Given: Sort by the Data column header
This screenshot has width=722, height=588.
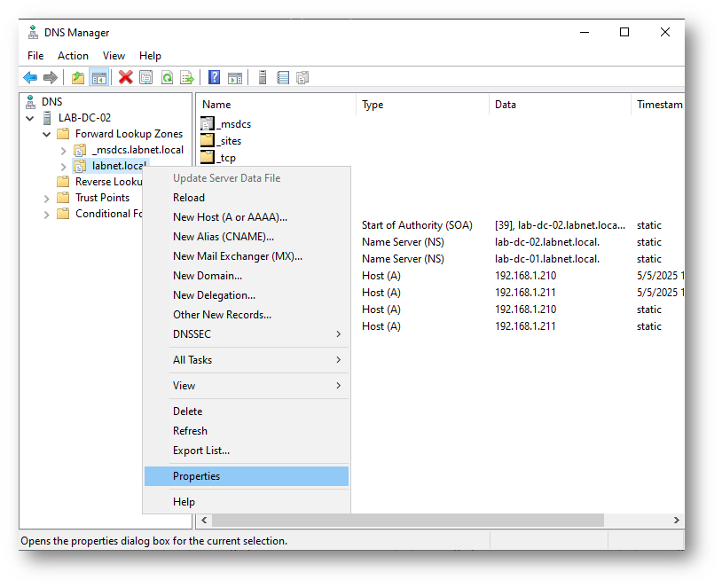Looking at the screenshot, I should coord(560,105).
